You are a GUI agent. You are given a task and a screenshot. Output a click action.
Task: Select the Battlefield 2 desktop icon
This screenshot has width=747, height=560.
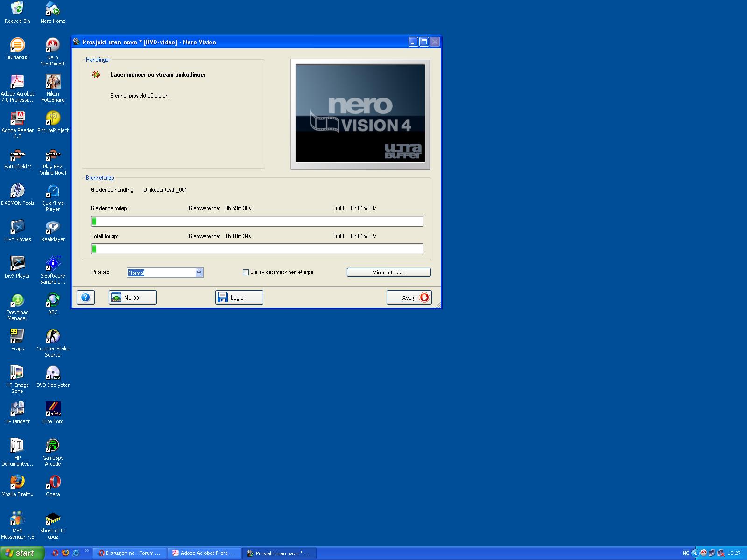click(17, 159)
